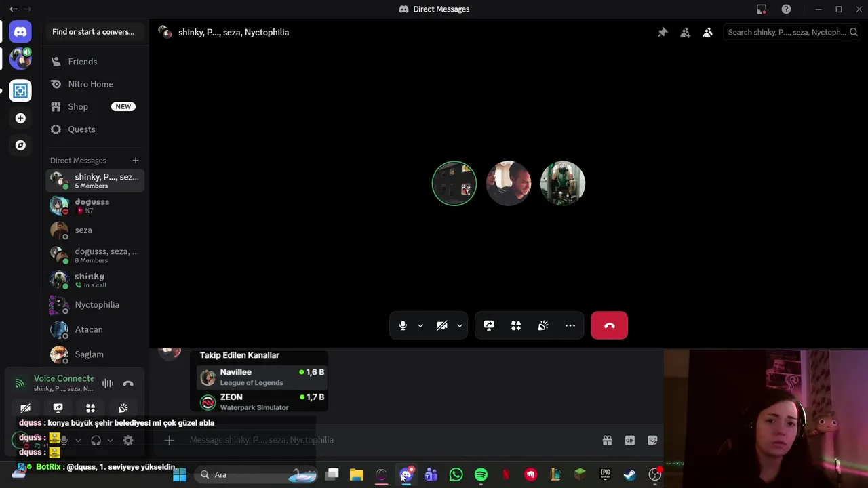Click the Message shinky text box
The width and height of the screenshot is (868, 488).
click(x=390, y=441)
